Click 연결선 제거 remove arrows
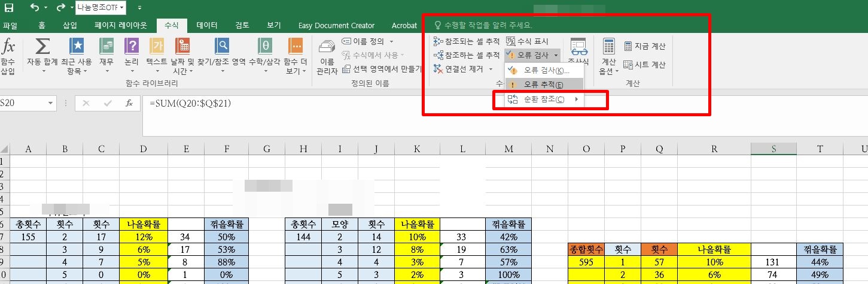This screenshot has height=284, width=868. point(459,69)
